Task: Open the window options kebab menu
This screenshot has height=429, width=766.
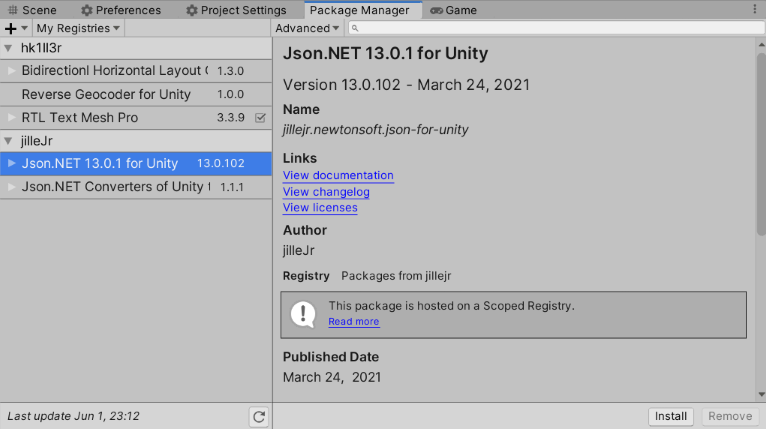Action: coord(755,9)
